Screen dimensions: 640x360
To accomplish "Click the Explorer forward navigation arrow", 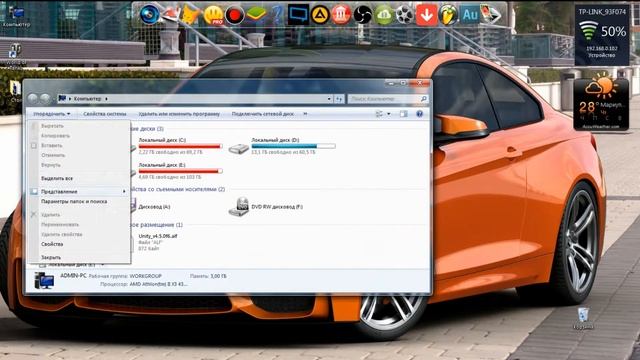I will pos(45,98).
